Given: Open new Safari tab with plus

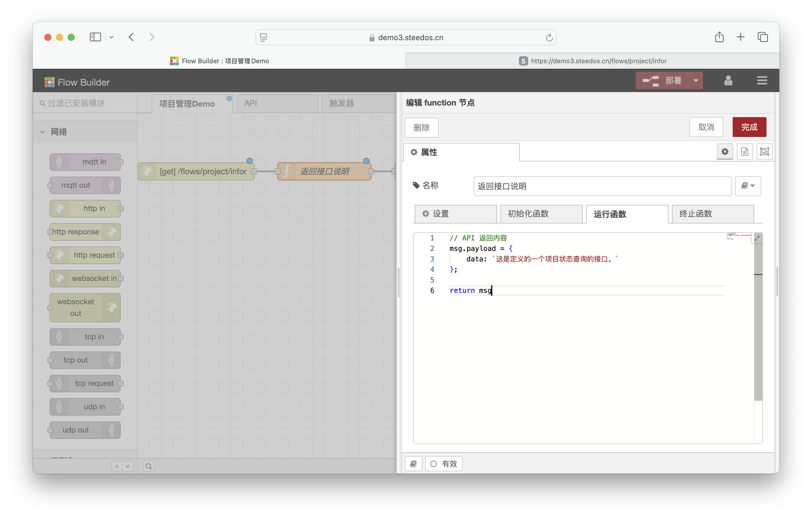Looking at the screenshot, I should [741, 37].
